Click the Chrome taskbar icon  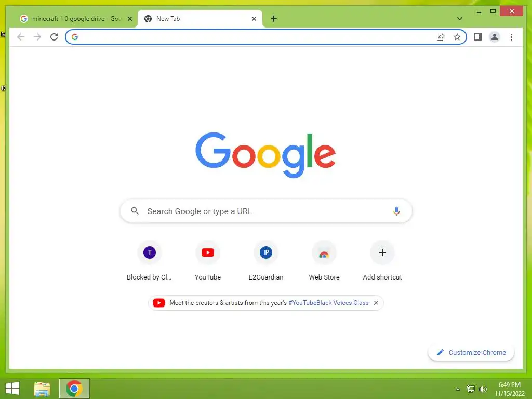74,389
